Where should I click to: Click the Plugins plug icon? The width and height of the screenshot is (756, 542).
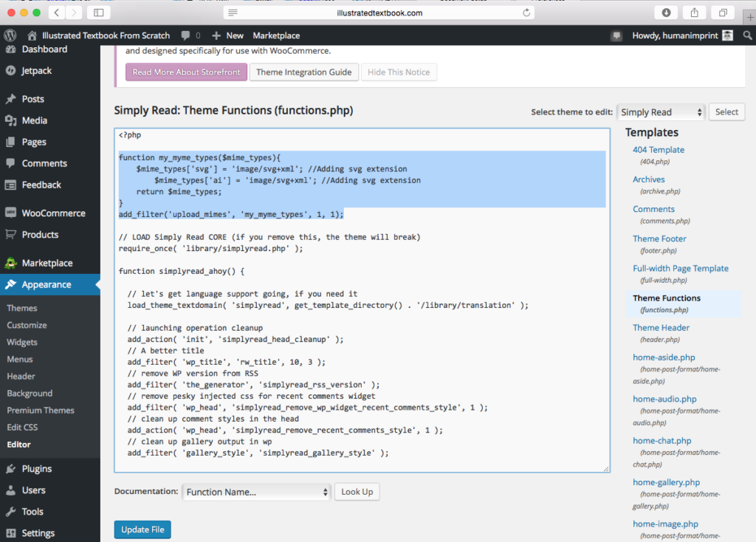coord(11,468)
